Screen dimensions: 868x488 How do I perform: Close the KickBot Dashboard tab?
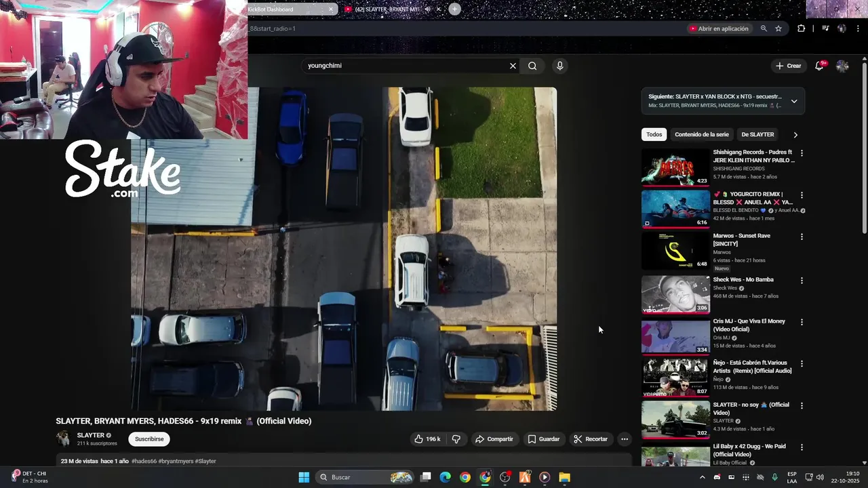(331, 9)
